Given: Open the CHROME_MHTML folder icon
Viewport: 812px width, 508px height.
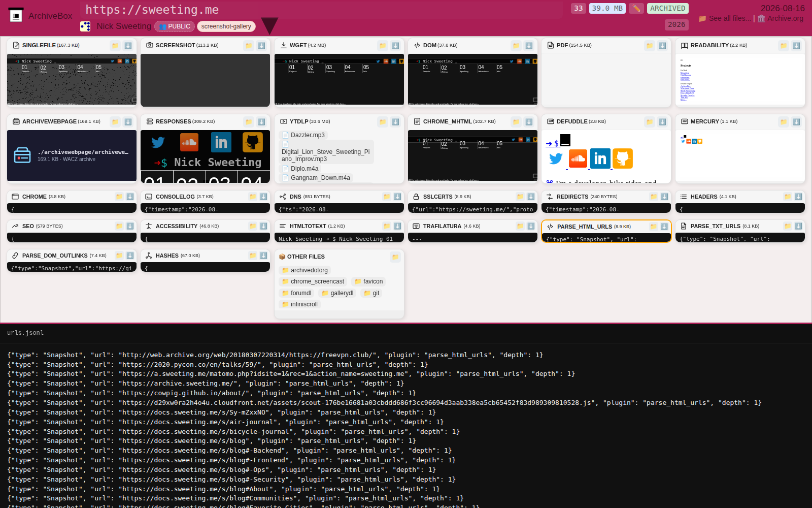Looking at the screenshot, I should 516,122.
